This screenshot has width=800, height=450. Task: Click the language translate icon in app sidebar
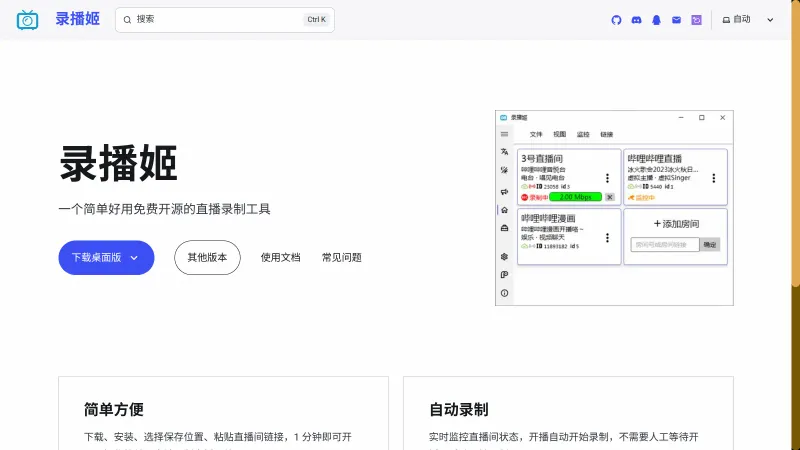(504, 151)
